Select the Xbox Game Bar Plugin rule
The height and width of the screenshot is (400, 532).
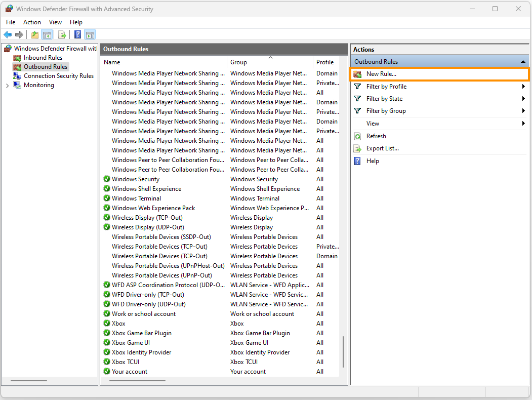coord(142,333)
